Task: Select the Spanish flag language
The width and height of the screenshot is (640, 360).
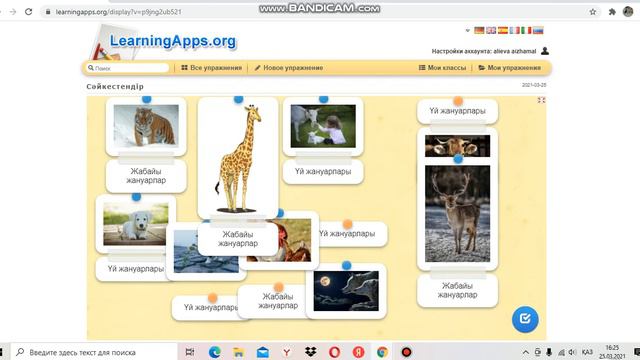Action: (x=503, y=30)
